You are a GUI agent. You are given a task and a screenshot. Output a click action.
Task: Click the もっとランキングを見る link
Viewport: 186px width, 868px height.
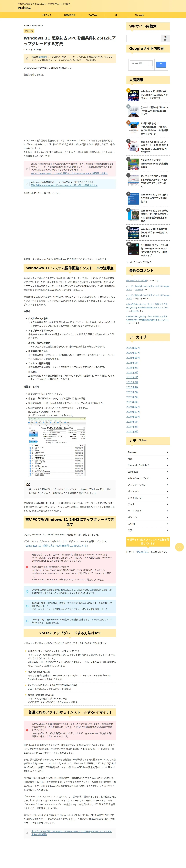coord(139,262)
